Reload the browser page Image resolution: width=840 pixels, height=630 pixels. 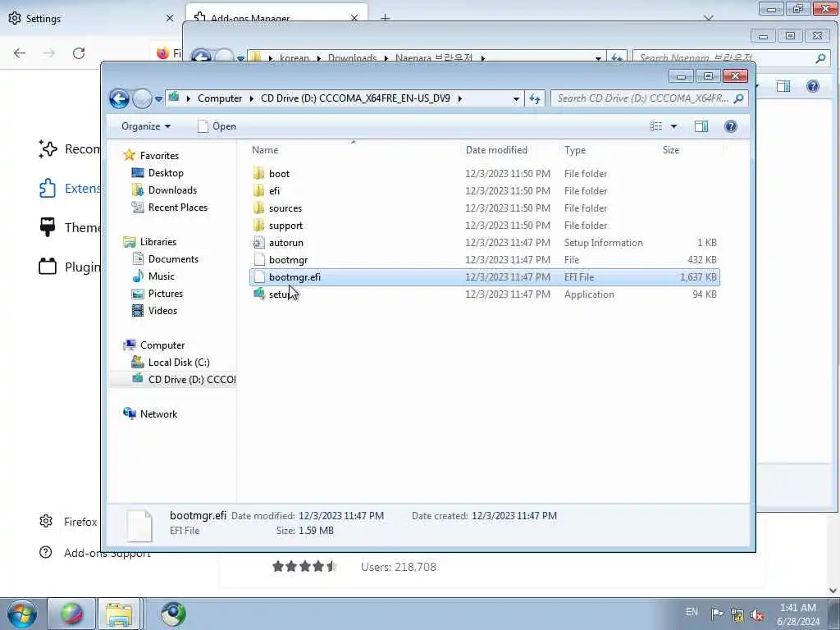tap(79, 53)
